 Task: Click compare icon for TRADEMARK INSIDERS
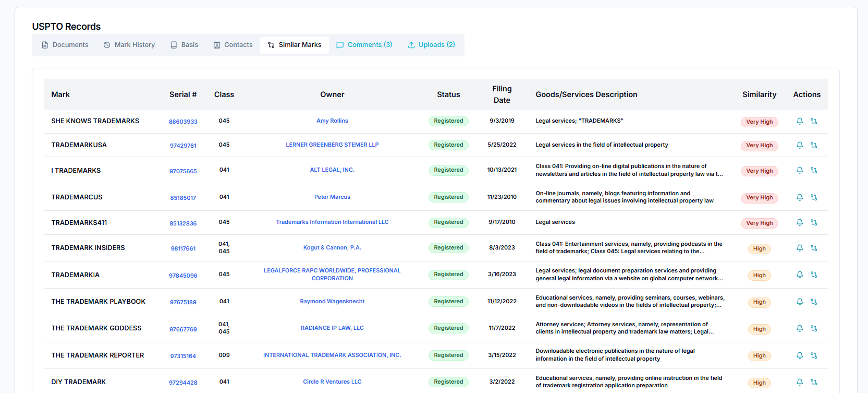(814, 248)
